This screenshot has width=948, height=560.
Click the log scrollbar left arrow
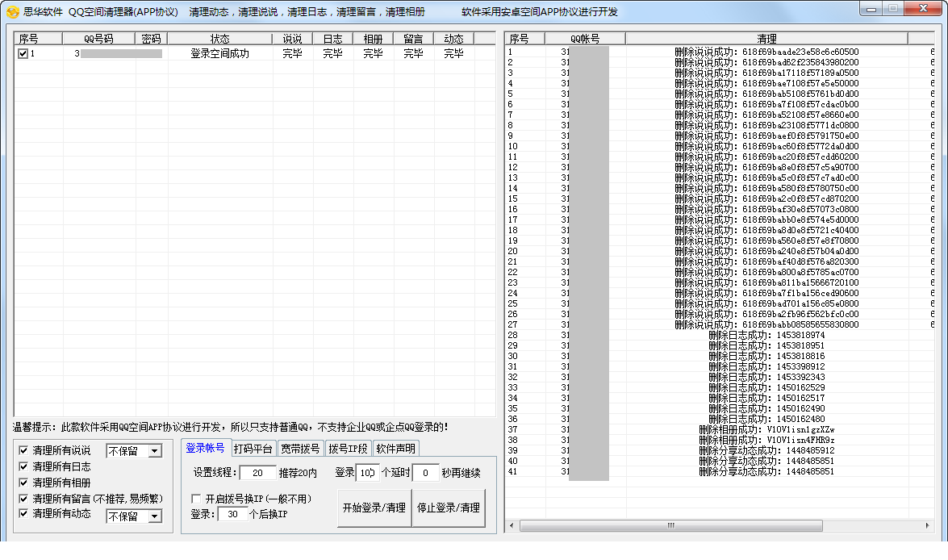[512, 525]
